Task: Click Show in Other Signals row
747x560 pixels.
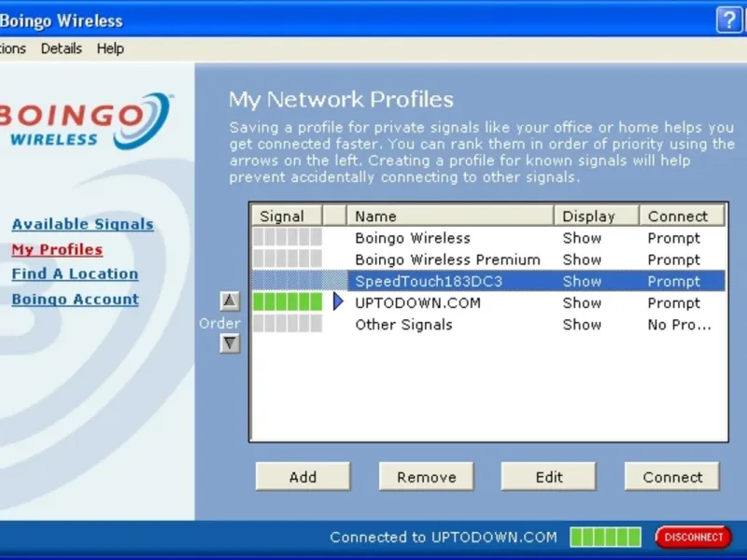Action: point(582,325)
